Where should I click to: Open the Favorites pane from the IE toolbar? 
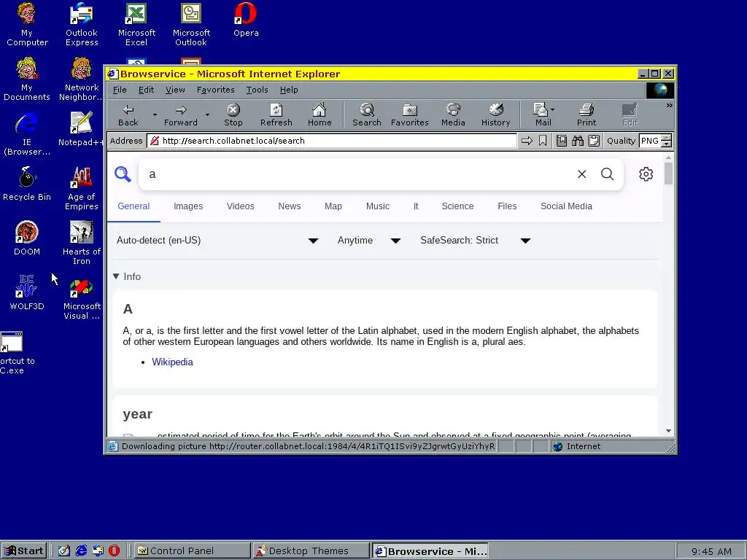[x=410, y=114]
